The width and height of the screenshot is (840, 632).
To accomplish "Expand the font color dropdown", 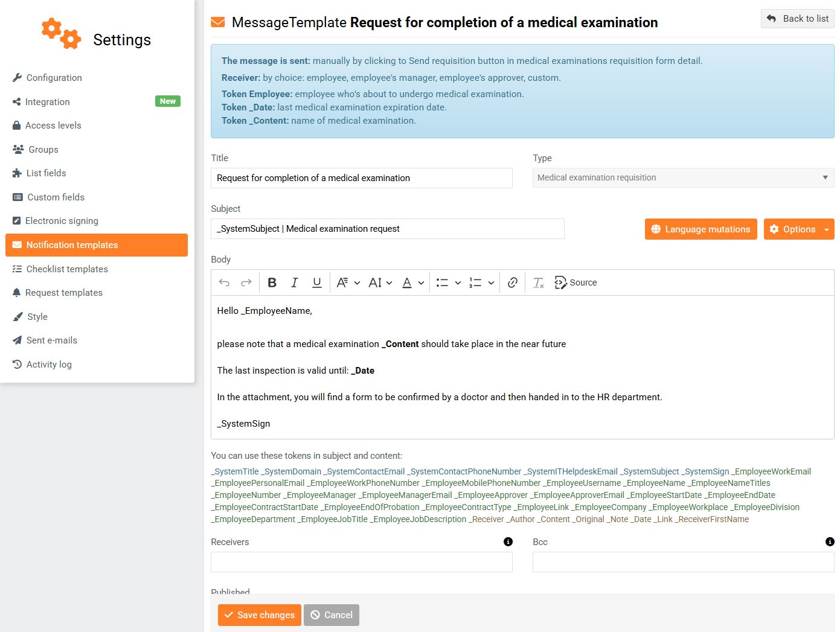I will (413, 282).
